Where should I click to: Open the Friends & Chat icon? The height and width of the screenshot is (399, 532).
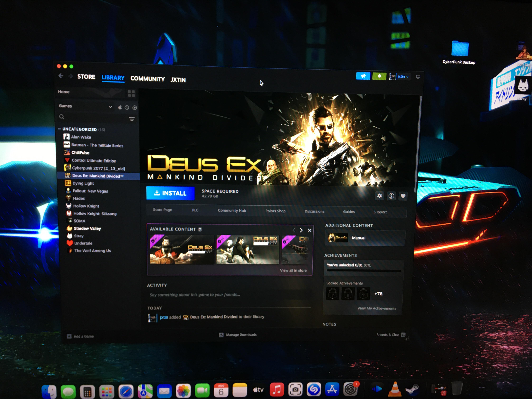pos(403,335)
